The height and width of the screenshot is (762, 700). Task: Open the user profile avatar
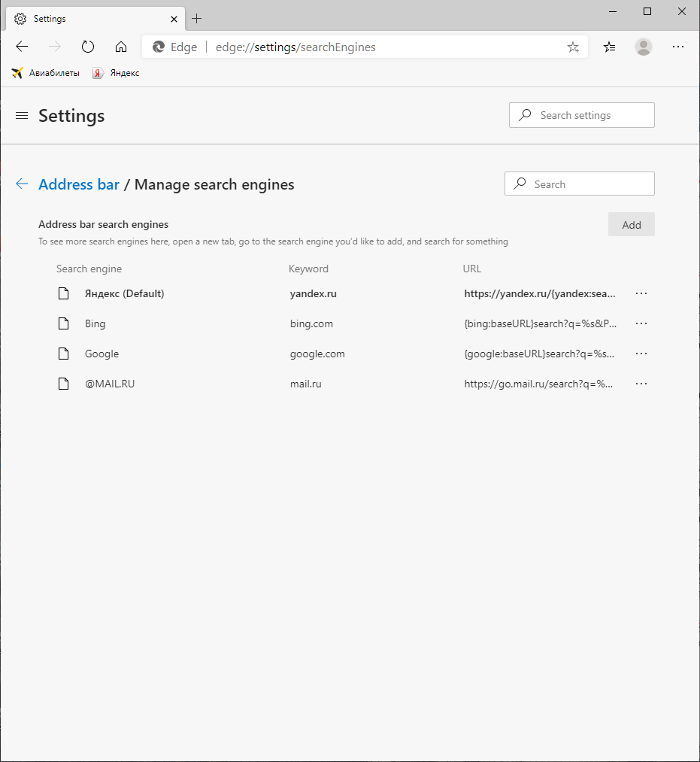644,47
